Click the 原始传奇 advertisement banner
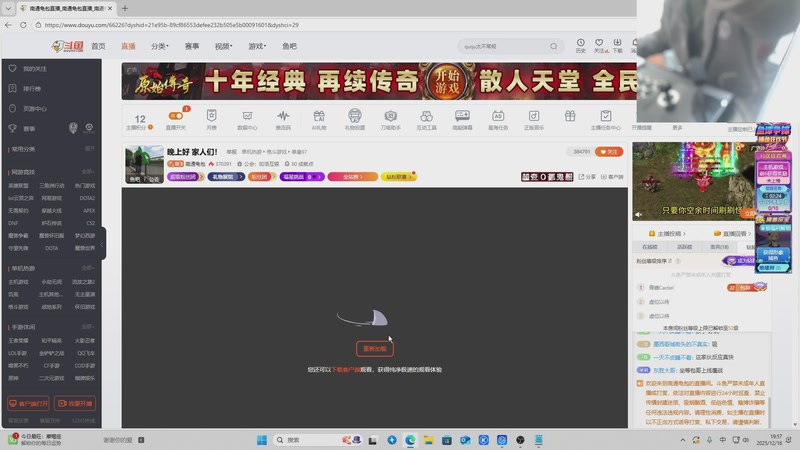This screenshot has width=800, height=450. (x=379, y=81)
